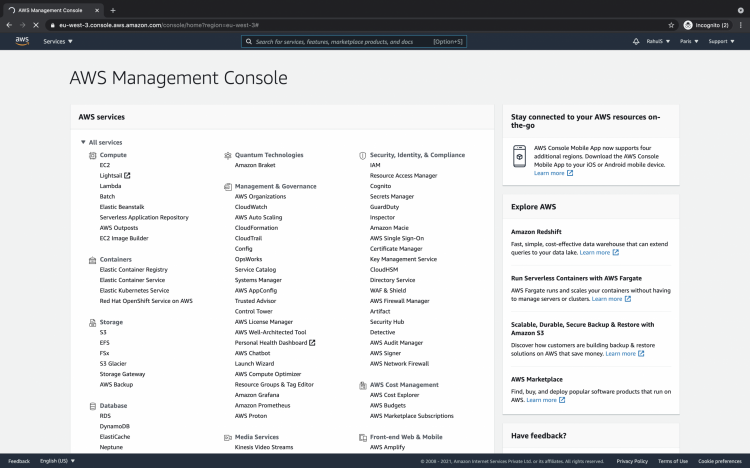Click the mobile phone app icon

[519, 156]
